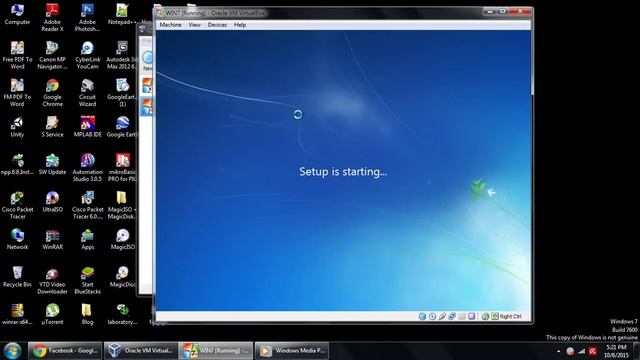Select the MagicISO desktop icon
640x360 pixels.
coord(122,240)
